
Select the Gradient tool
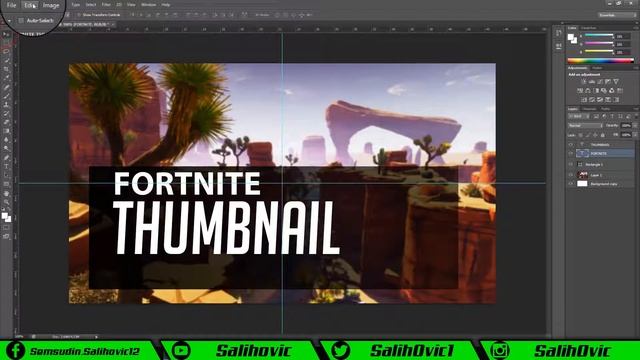(6, 131)
